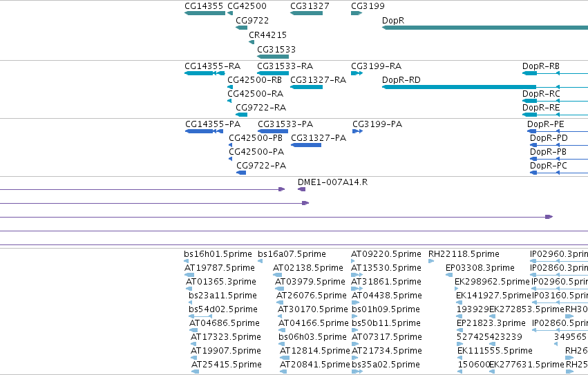Screen dimensions: 588x375
Task: Select protein DopR-PE
Action: click(x=558, y=131)
